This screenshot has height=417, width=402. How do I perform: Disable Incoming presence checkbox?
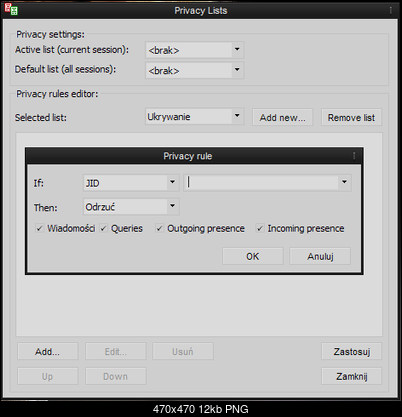coord(260,228)
